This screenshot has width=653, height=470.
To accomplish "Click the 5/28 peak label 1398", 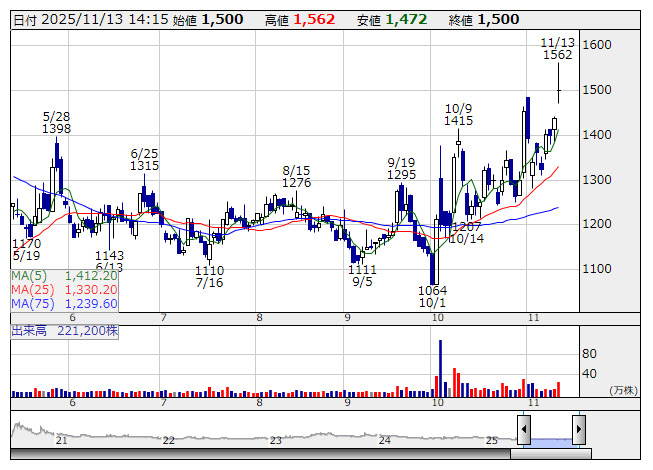I will [56, 129].
